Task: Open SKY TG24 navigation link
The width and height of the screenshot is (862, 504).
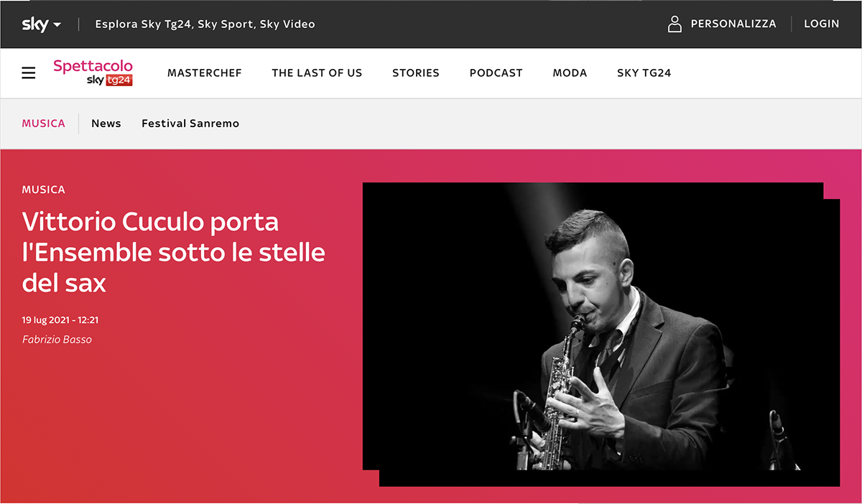Action: click(644, 73)
